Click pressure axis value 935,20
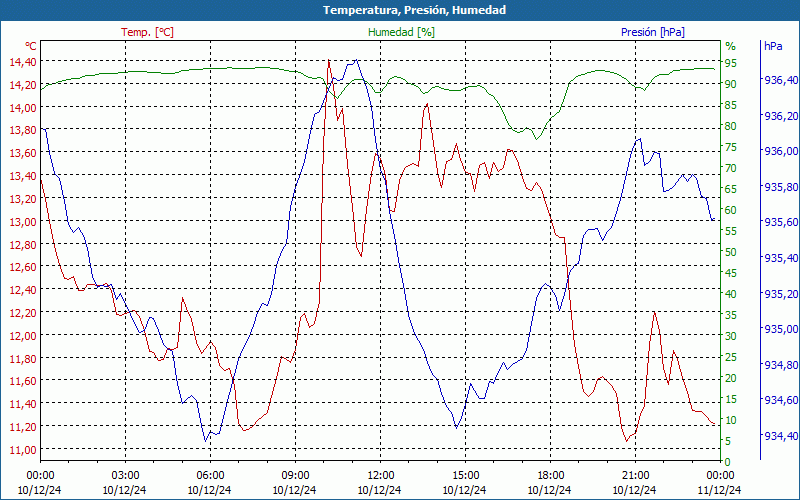 780,293
